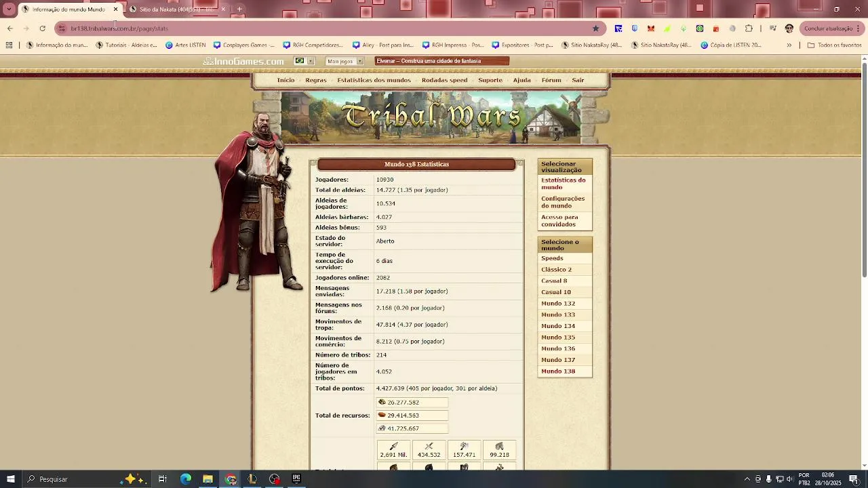The image size is (868, 488).
Task: Select the Mundo 132 world
Action: tap(558, 304)
